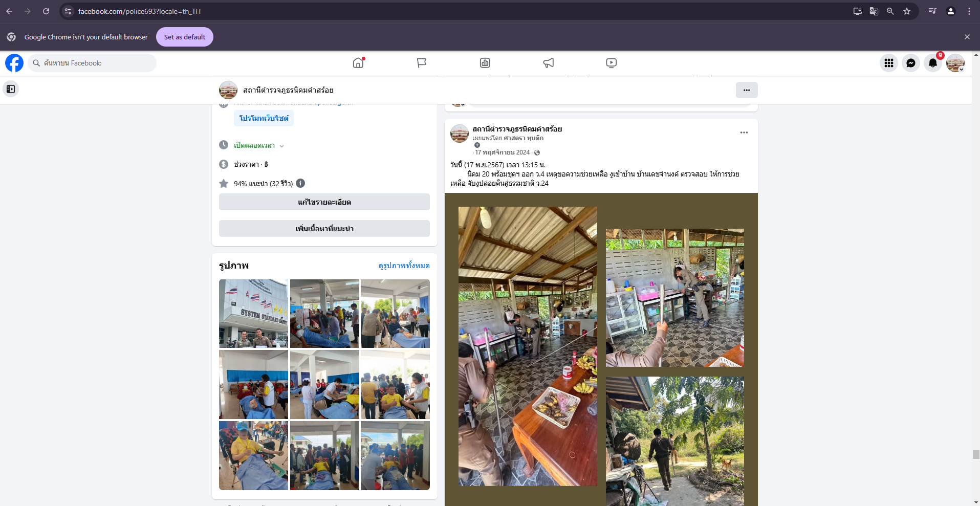The width and height of the screenshot is (980, 506).
Task: Open the account profile menu
Action: (x=955, y=63)
